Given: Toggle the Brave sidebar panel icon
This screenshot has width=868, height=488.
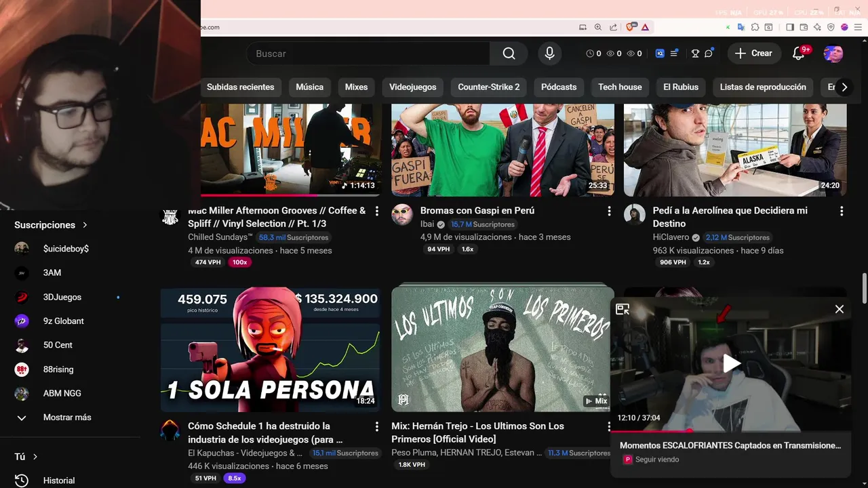Looking at the screenshot, I should click(x=790, y=27).
